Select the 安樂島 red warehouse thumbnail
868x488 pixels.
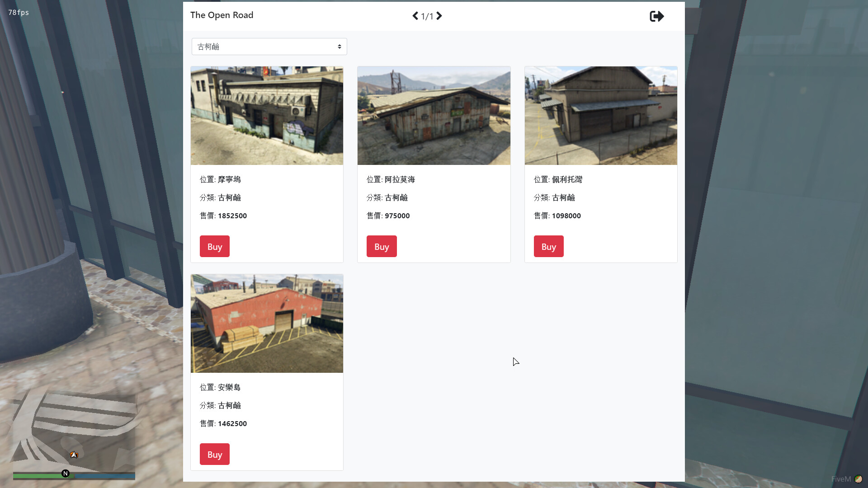(x=267, y=324)
